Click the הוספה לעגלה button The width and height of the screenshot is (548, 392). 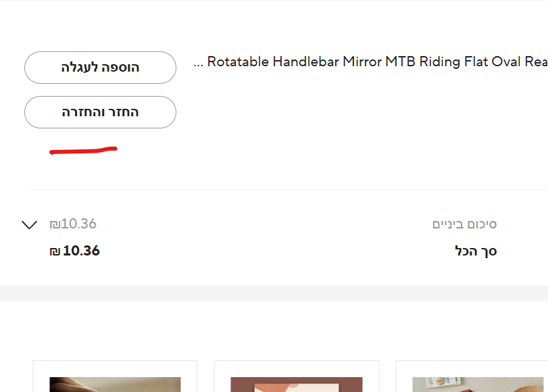100,68
